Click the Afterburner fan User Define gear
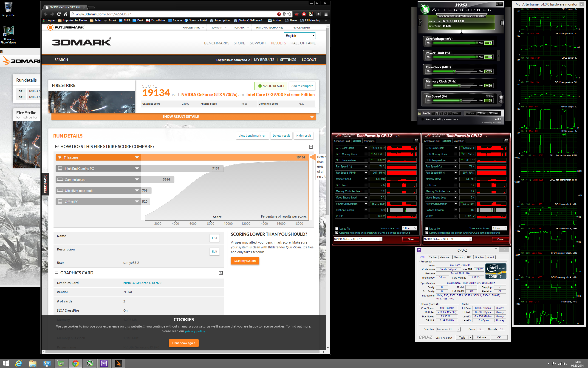588x368 pixels. click(x=501, y=99)
